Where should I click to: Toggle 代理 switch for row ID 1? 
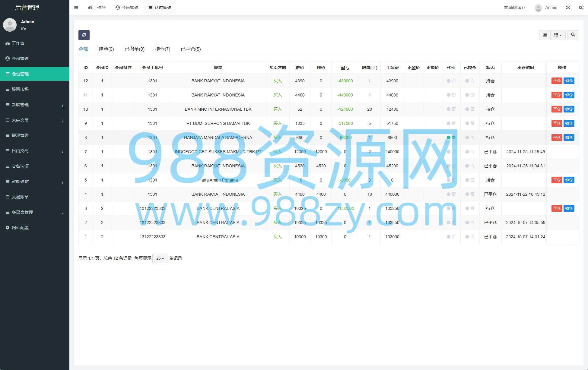pyautogui.click(x=451, y=237)
